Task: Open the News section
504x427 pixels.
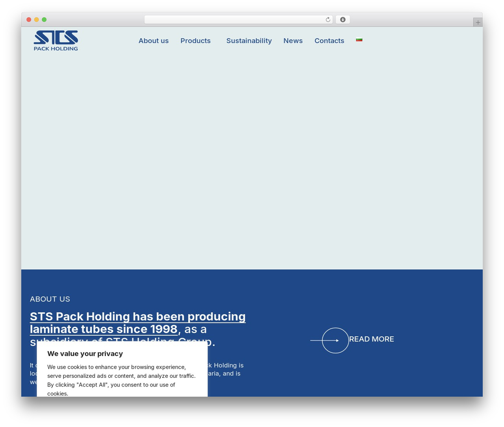Action: pyautogui.click(x=293, y=41)
